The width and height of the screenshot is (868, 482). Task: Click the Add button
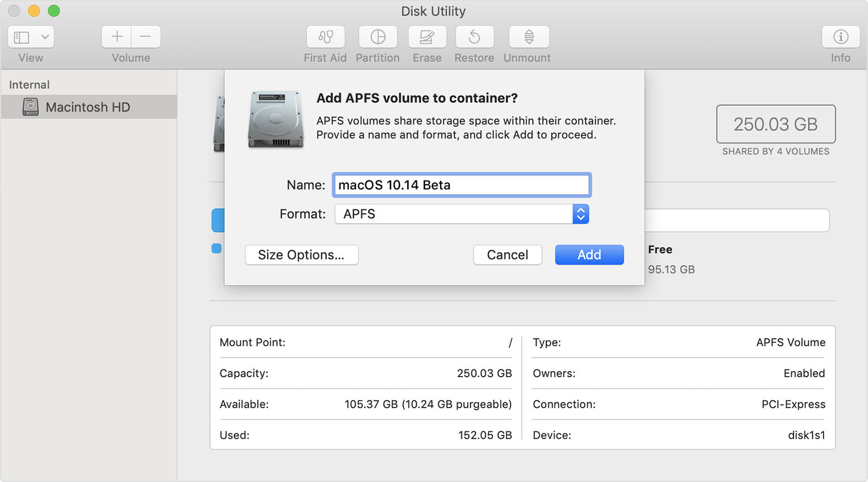click(589, 255)
